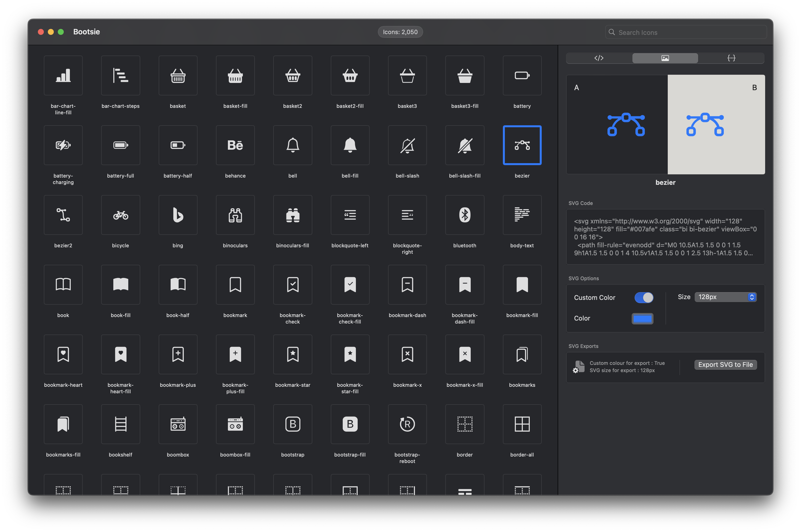Select the bookmark-dash-fill icon
Viewport: 801px width, 532px height.
[465, 285]
